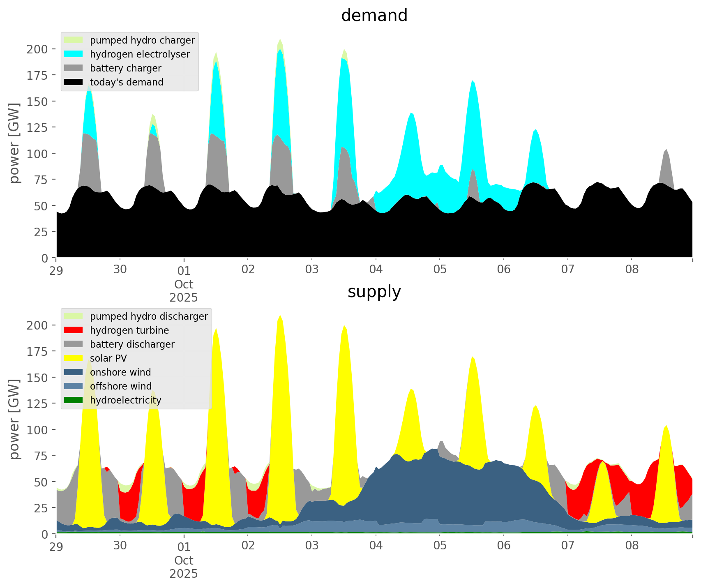701x588 pixels.
Task: Click the pumped hydro discharger legend label
Action: pyautogui.click(x=149, y=316)
